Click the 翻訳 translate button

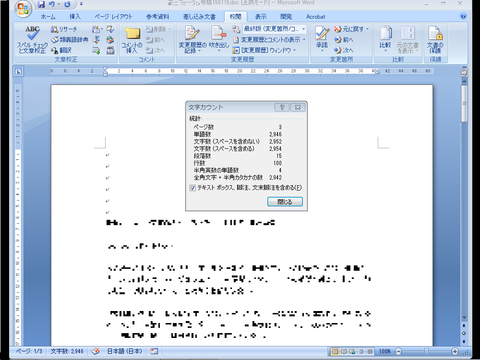click(x=61, y=50)
